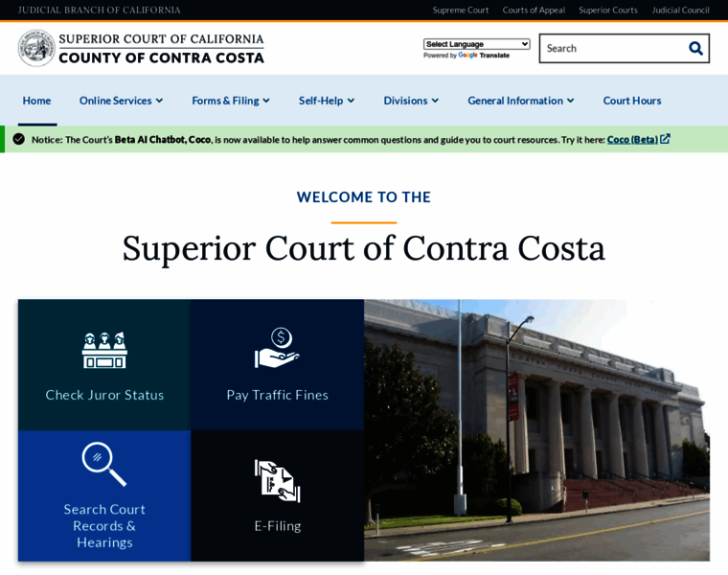Screen dimensions: 728x575
Task: Click the courthouse building photo
Action: [x=536, y=430]
